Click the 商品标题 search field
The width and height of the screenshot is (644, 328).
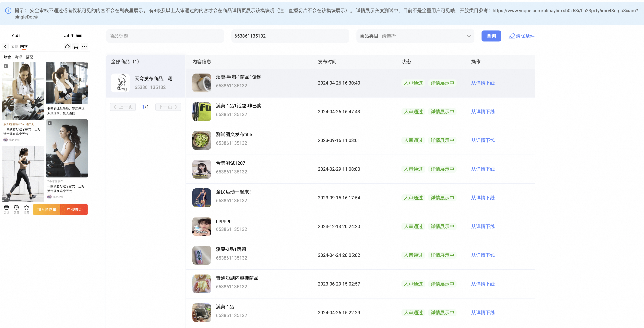tap(165, 36)
